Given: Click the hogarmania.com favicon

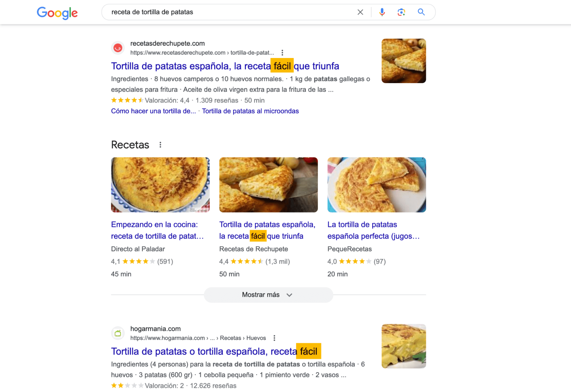Looking at the screenshot, I should pos(118,333).
